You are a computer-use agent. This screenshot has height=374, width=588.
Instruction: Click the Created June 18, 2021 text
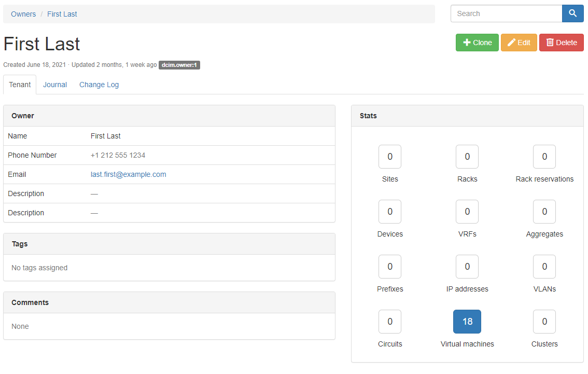tap(35, 64)
